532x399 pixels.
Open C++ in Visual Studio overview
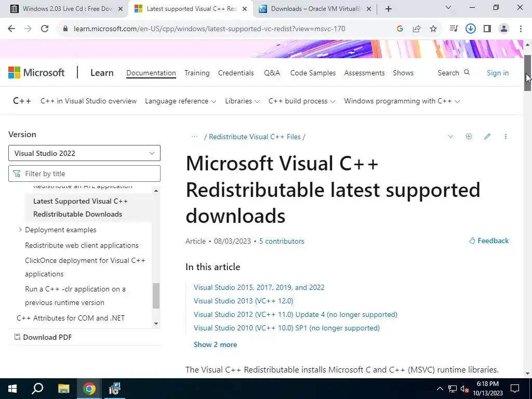click(x=88, y=101)
